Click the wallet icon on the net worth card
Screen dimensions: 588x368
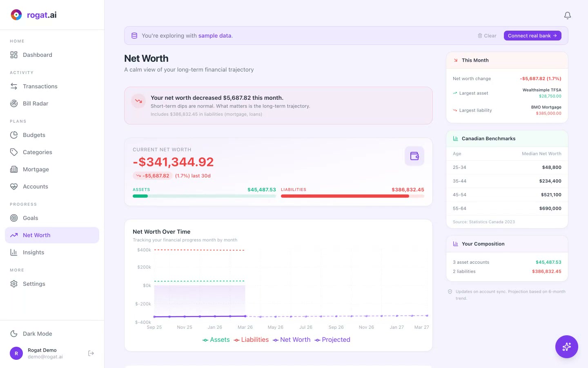point(414,156)
